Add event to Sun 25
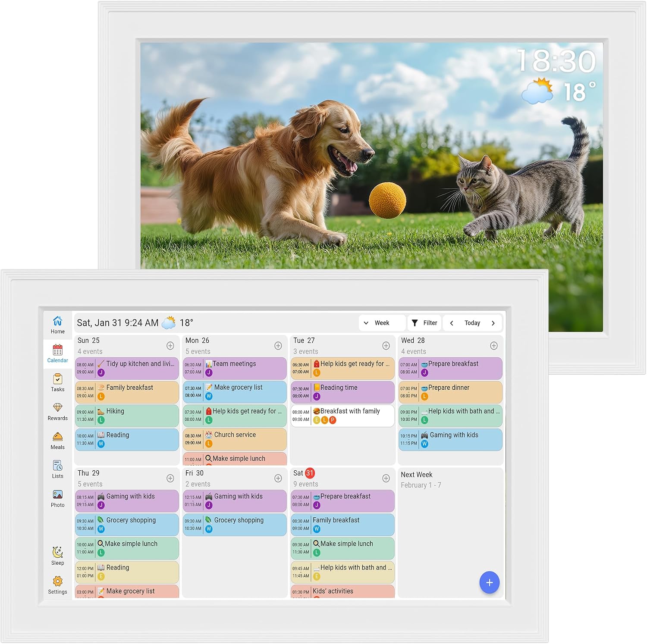Screen dimensions: 647x644 [x=170, y=346]
